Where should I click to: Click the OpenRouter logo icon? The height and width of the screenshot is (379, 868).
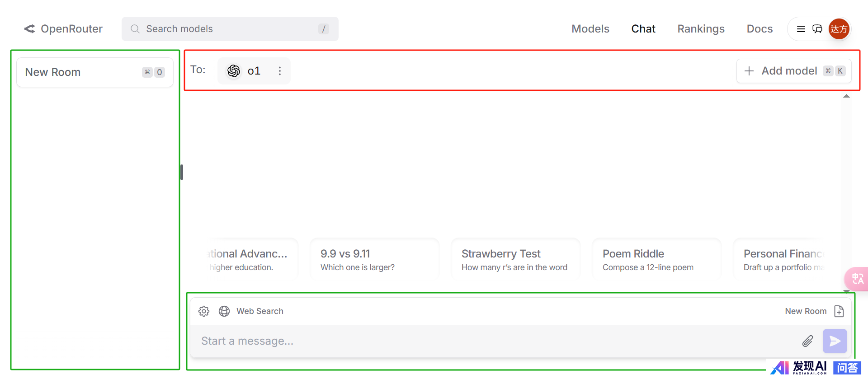(x=30, y=29)
